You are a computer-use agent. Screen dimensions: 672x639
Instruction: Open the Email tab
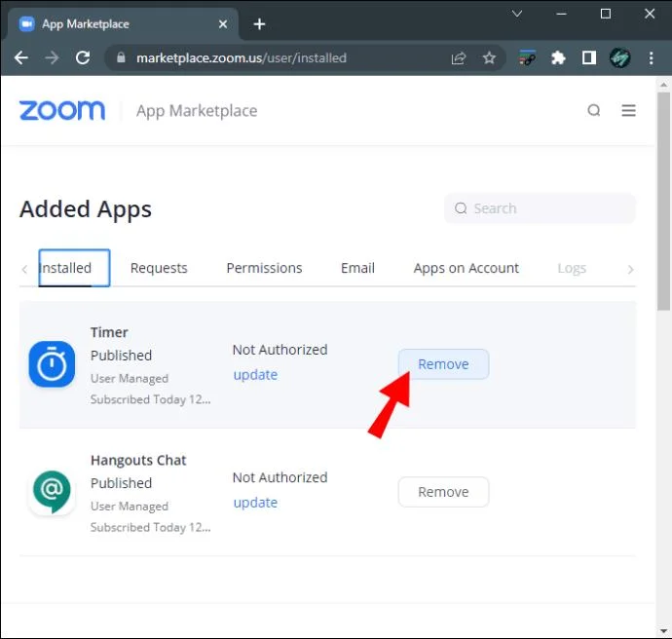pos(357,268)
